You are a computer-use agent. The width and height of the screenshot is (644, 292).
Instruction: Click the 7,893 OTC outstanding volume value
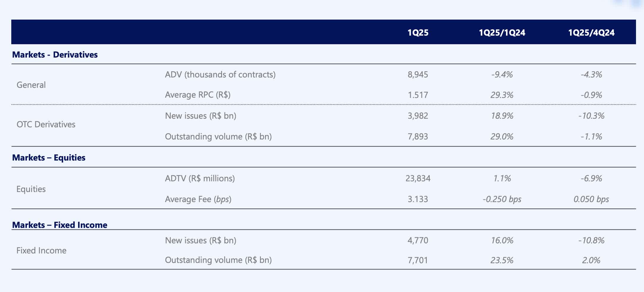(x=418, y=137)
